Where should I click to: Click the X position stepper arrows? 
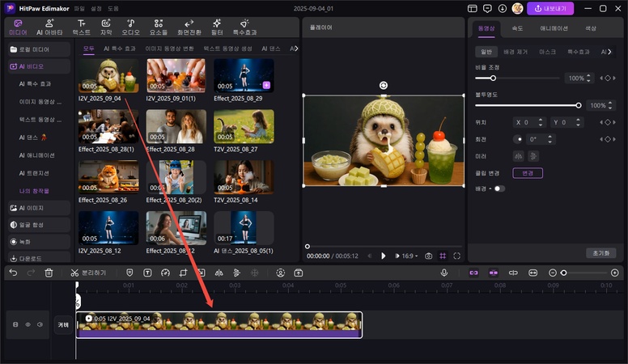click(x=541, y=122)
